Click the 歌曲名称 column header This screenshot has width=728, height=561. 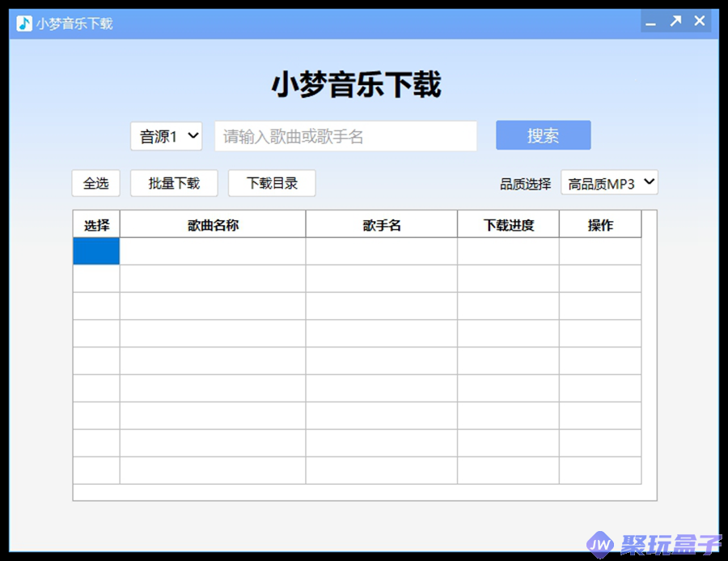pos(213,224)
